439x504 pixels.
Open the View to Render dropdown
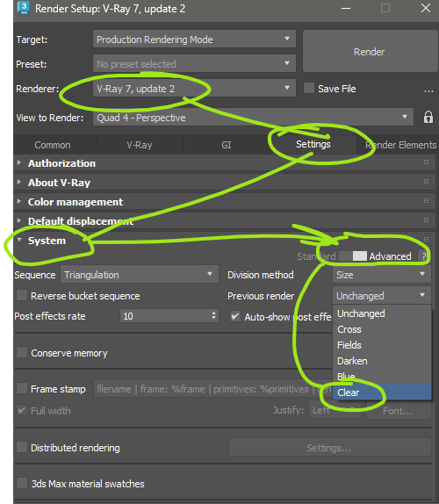coord(253,117)
